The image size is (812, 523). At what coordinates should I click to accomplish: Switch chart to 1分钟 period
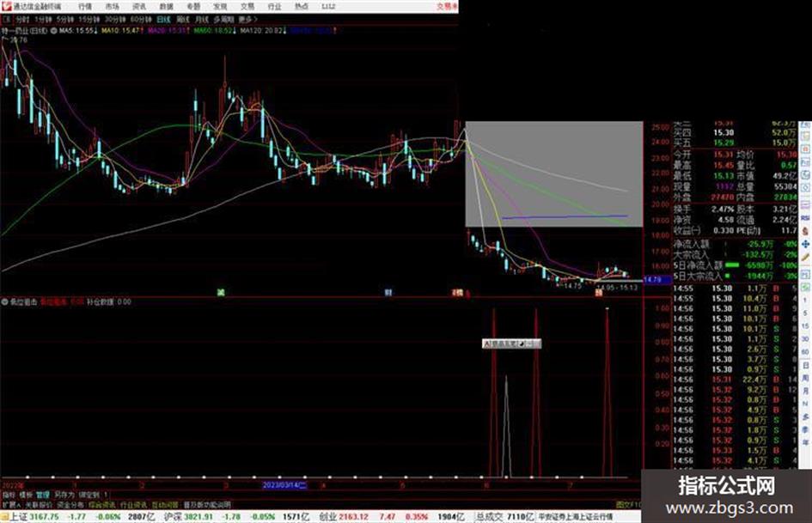(x=43, y=19)
